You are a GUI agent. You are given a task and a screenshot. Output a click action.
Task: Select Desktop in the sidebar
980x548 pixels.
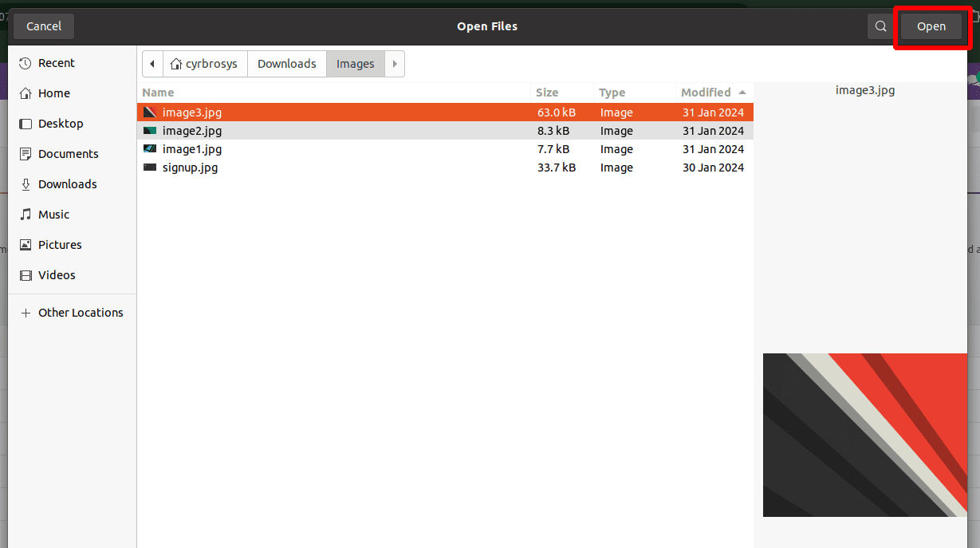(73, 124)
